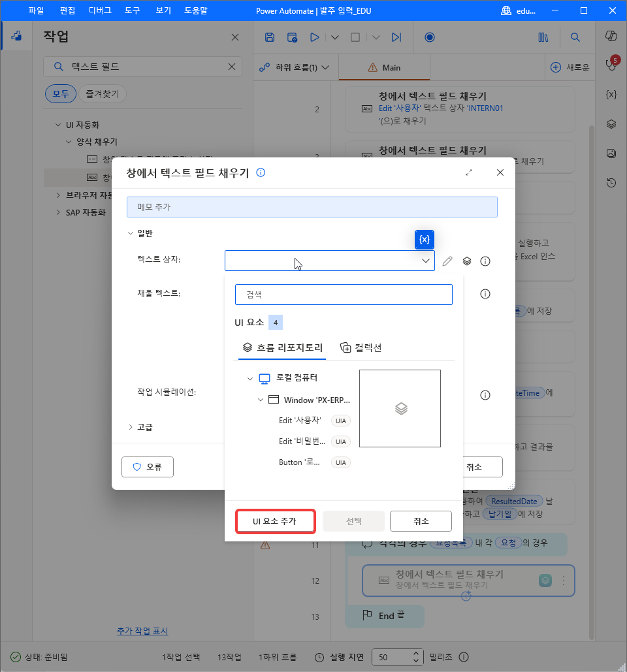Open the 텍스트 상자 dropdown arrow
Image resolution: width=627 pixels, height=672 pixels.
[426, 261]
